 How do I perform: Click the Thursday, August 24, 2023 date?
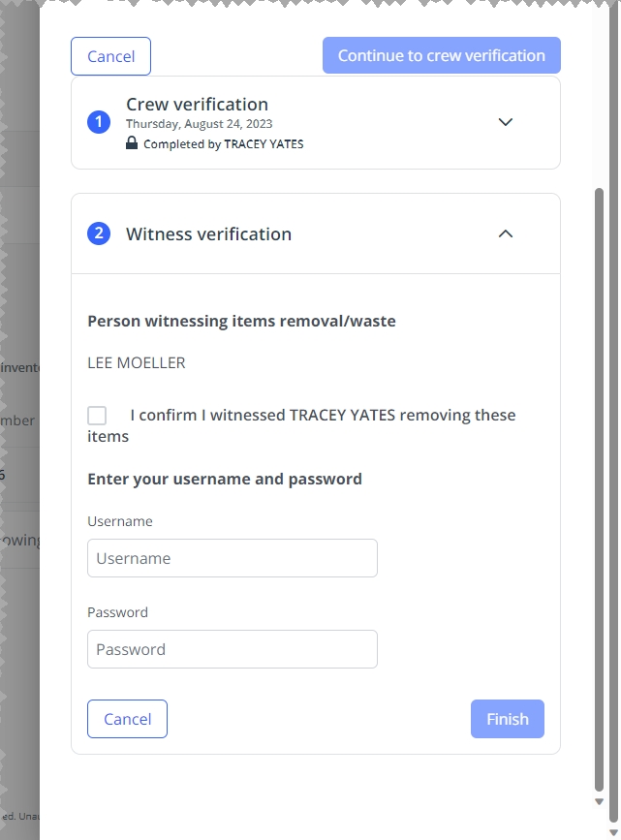[x=199, y=124]
